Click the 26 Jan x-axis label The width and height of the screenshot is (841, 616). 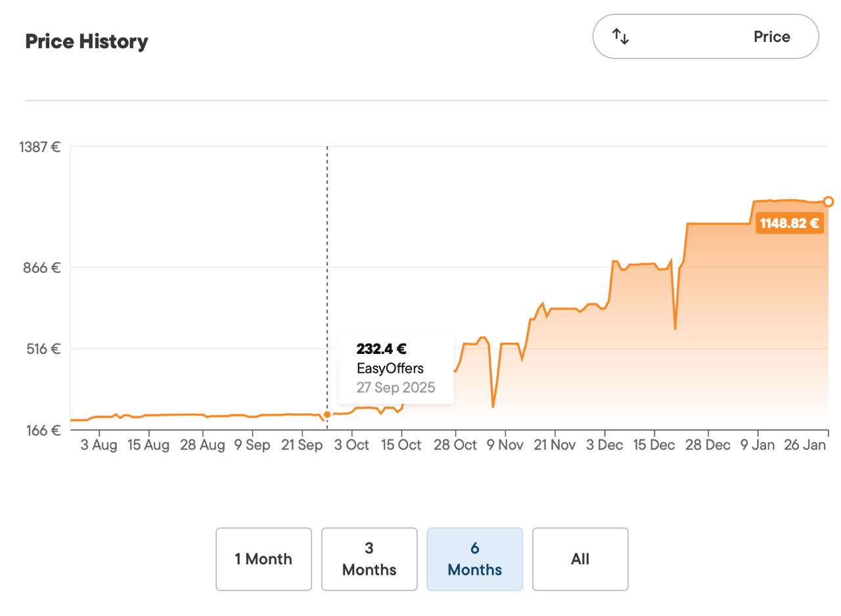click(x=805, y=445)
